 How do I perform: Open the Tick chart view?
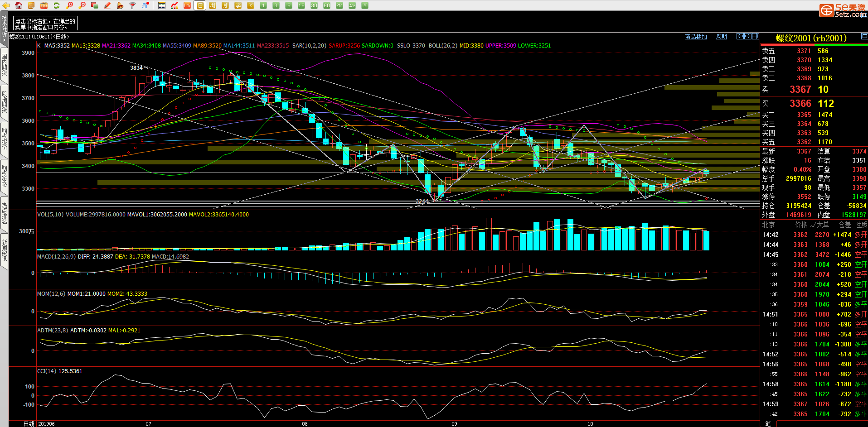tap(187, 5)
